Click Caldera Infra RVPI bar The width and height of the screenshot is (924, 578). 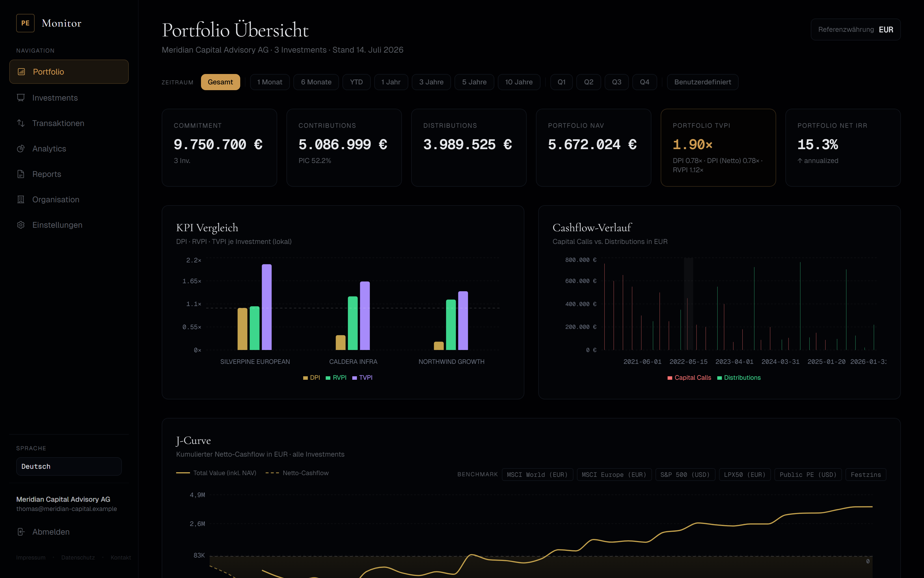tap(353, 323)
